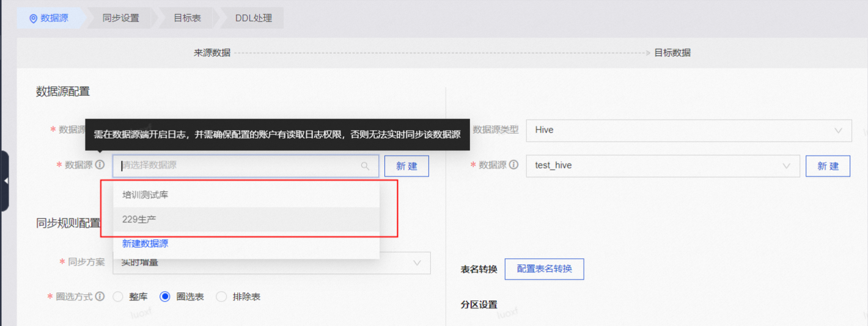Click the magnifier icon in data source search
Image resolution: width=868 pixels, height=326 pixels.
click(x=365, y=166)
